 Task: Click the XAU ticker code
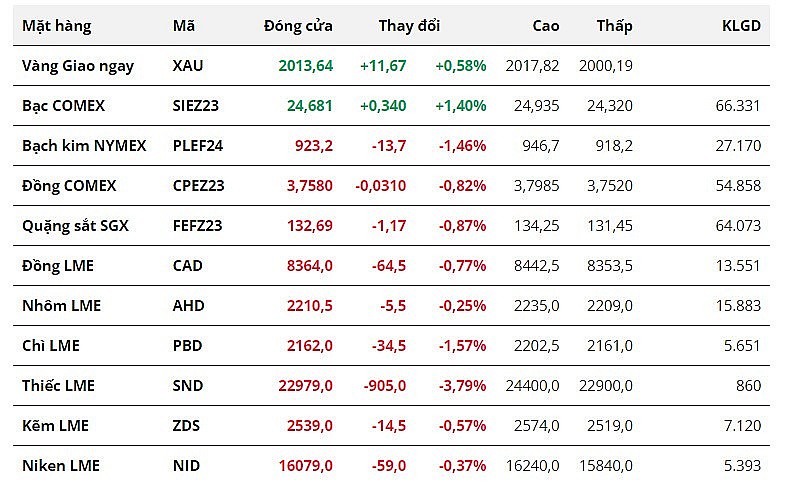(187, 66)
